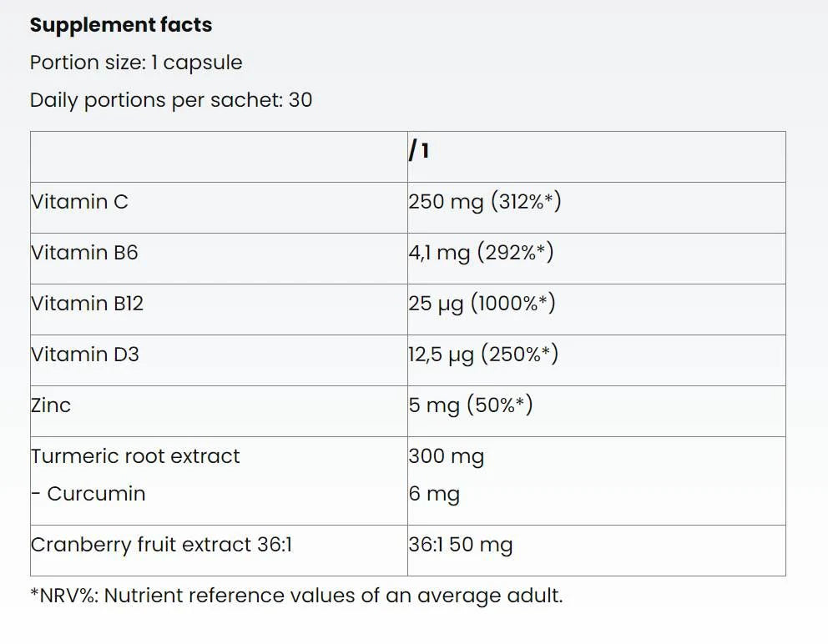Screen dimensions: 828x644
Task: Click the Vitamin D3 row label
Action: (x=85, y=355)
